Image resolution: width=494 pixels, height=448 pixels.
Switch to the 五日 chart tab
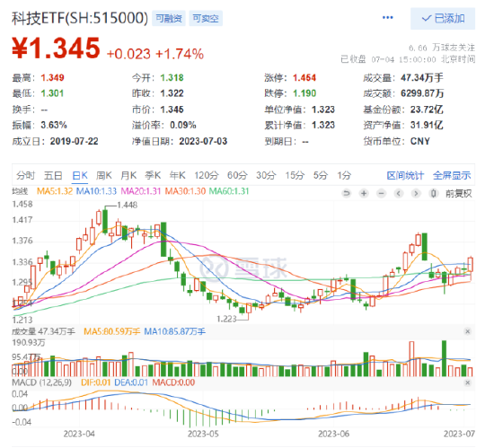tap(53, 175)
